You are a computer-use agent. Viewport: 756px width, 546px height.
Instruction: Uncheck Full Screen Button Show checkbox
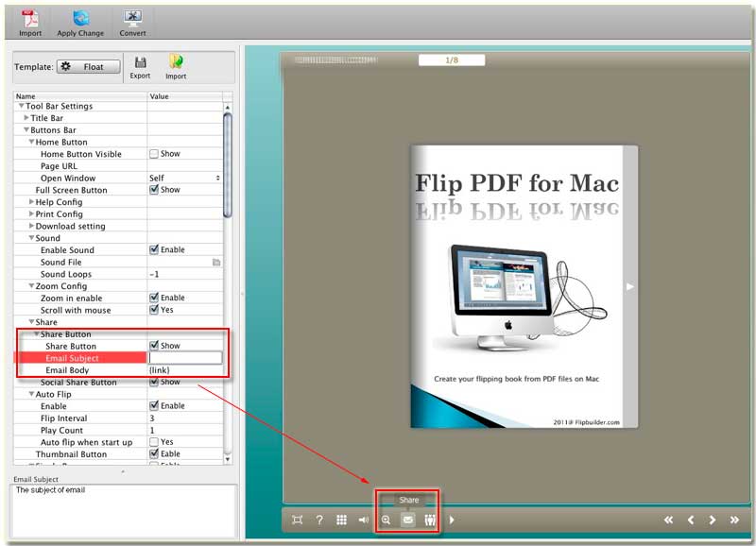(154, 189)
